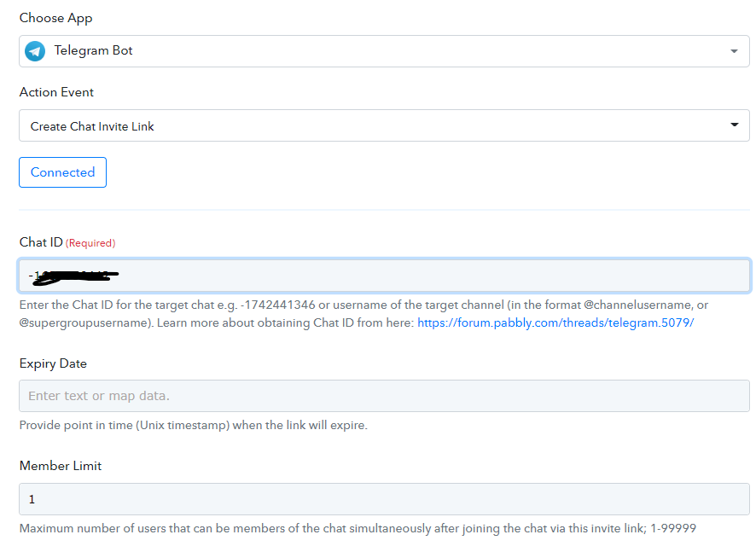
Task: Open the forum.pabbly.com telegram thread link
Action: coord(555,322)
